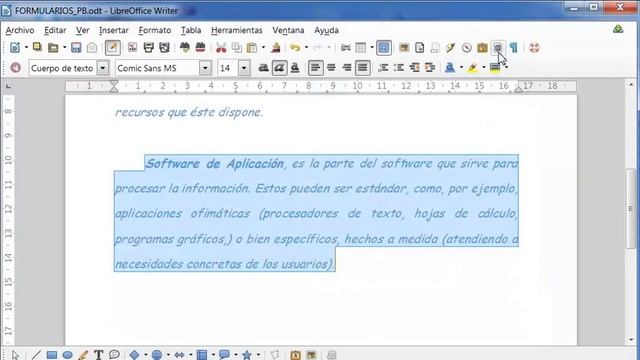Open the Data Sources icon
Viewport: 640px width, 360px height.
498,47
